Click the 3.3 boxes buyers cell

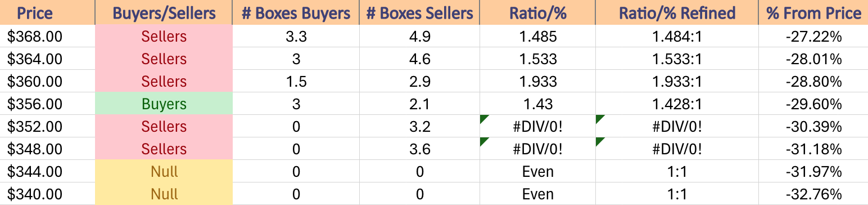click(296, 37)
